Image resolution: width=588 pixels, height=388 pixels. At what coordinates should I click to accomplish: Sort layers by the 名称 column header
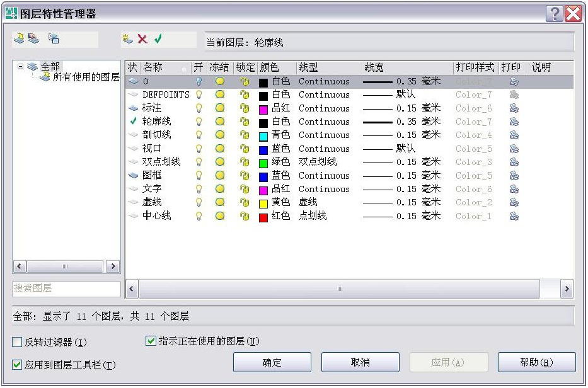tap(165, 67)
